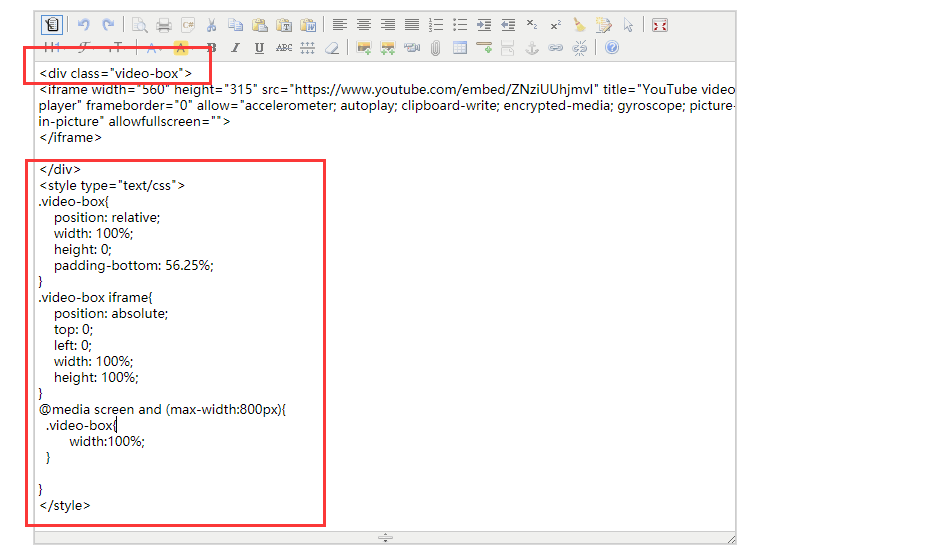Click the paste from Word icon

[308, 25]
